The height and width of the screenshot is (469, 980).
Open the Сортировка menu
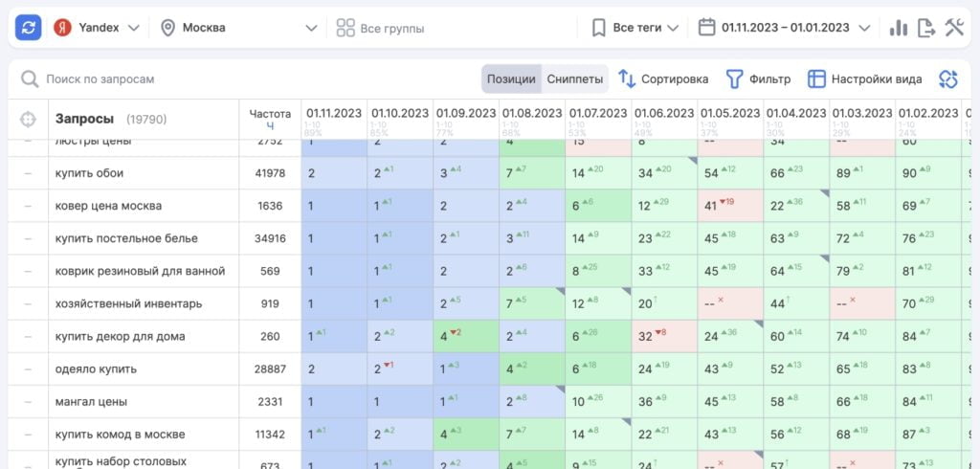(x=663, y=79)
